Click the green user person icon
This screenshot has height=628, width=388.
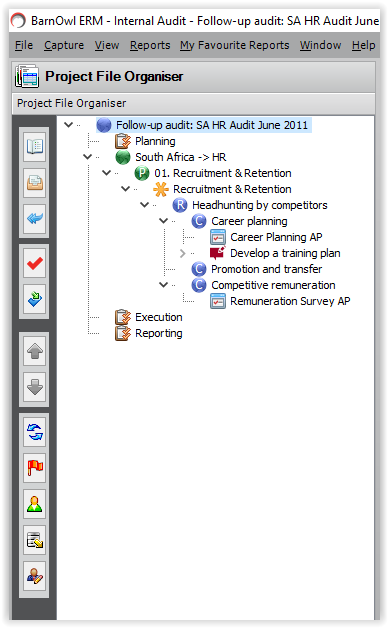tap(34, 504)
